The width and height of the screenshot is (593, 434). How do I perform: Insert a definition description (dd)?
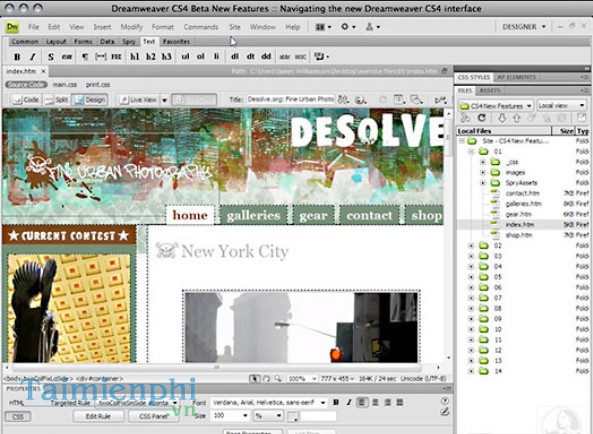[x=266, y=57]
